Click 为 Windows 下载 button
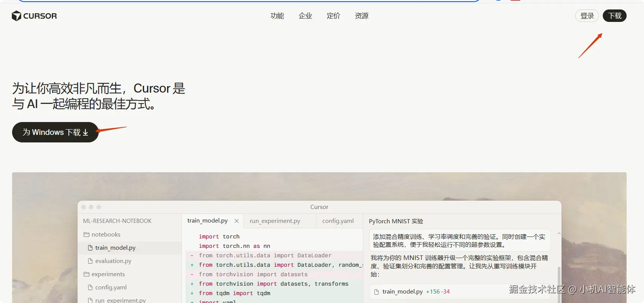This screenshot has height=303, width=644. coord(55,132)
